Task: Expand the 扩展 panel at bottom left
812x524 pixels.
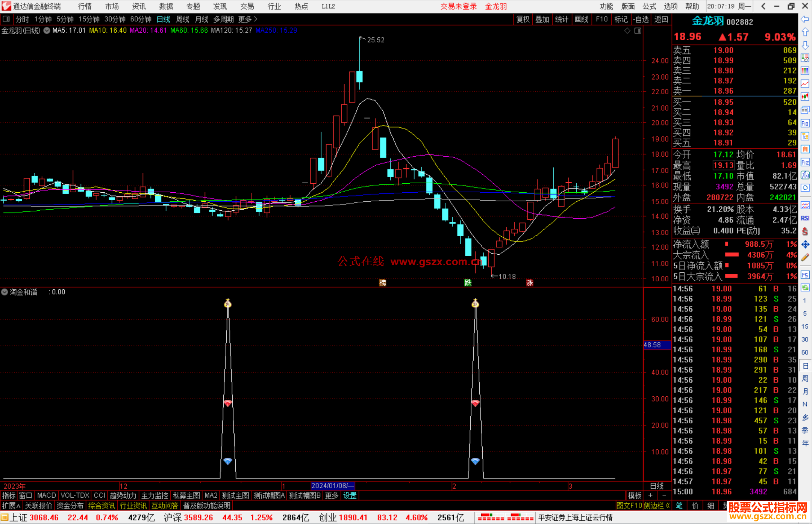Action: [x=11, y=506]
